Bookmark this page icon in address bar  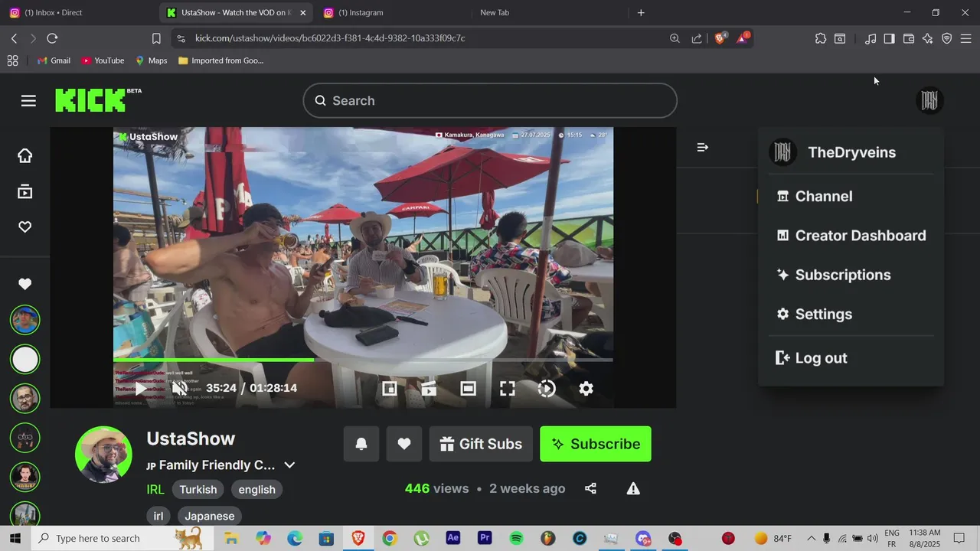coord(156,38)
